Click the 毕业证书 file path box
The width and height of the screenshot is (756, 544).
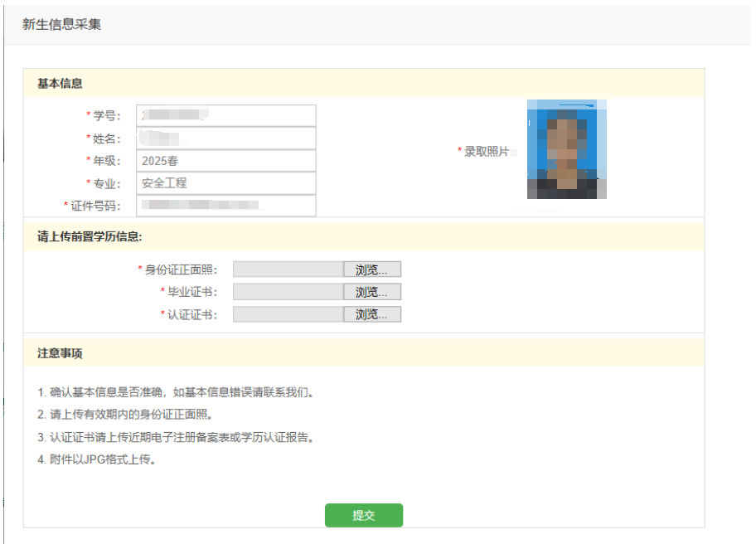tap(288, 292)
